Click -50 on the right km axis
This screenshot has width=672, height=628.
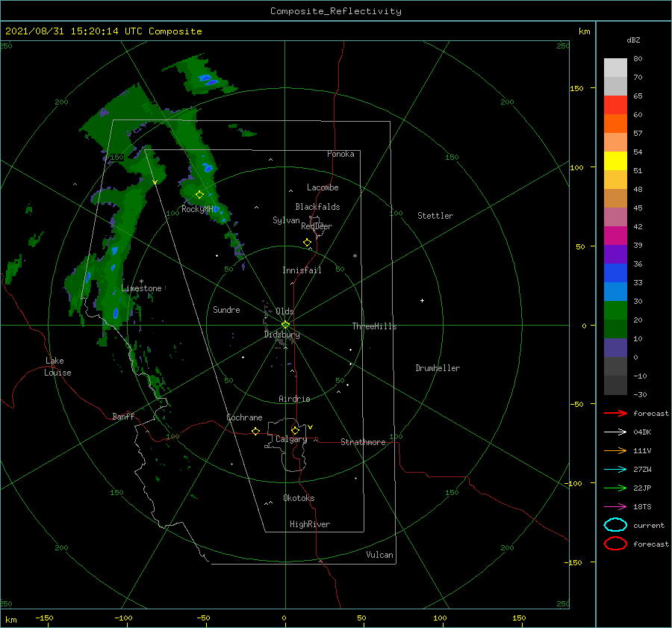tap(576, 404)
